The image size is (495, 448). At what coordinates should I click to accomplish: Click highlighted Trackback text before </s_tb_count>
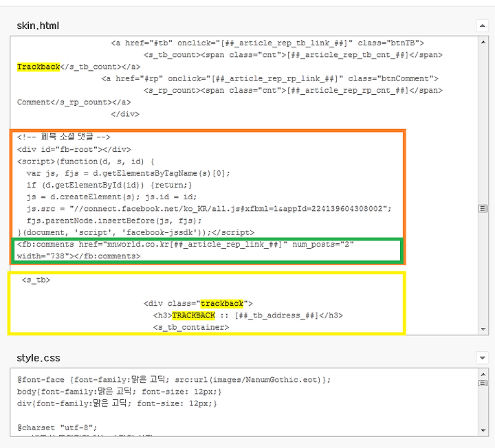tap(38, 67)
